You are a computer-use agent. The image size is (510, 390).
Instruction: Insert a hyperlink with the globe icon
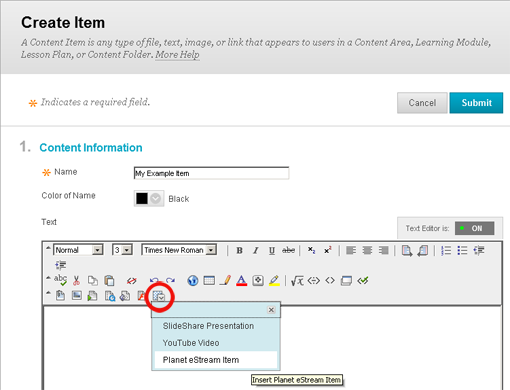(x=193, y=281)
